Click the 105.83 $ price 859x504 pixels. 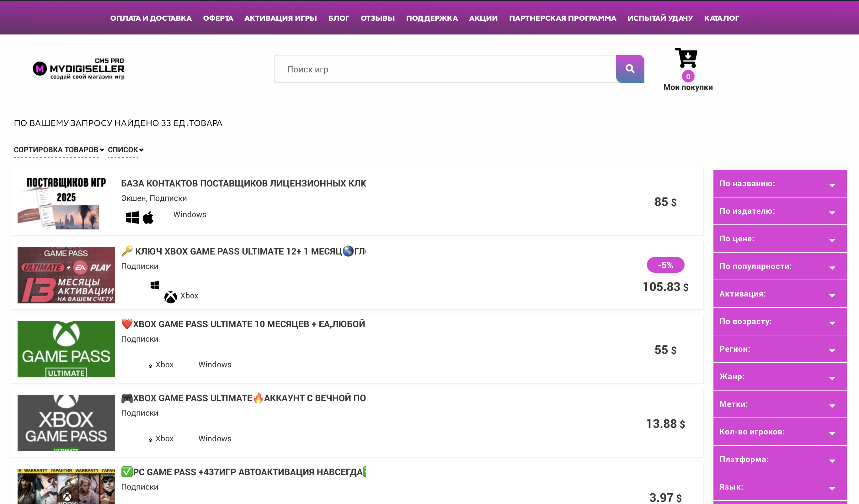665,287
